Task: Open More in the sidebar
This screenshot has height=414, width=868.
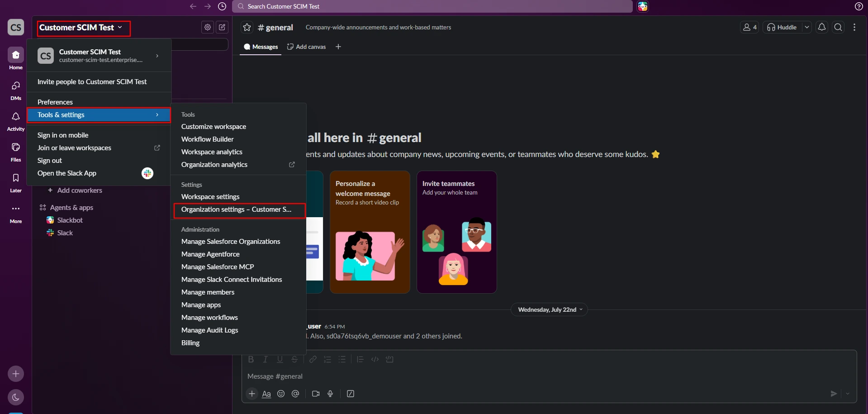Action: [x=16, y=213]
